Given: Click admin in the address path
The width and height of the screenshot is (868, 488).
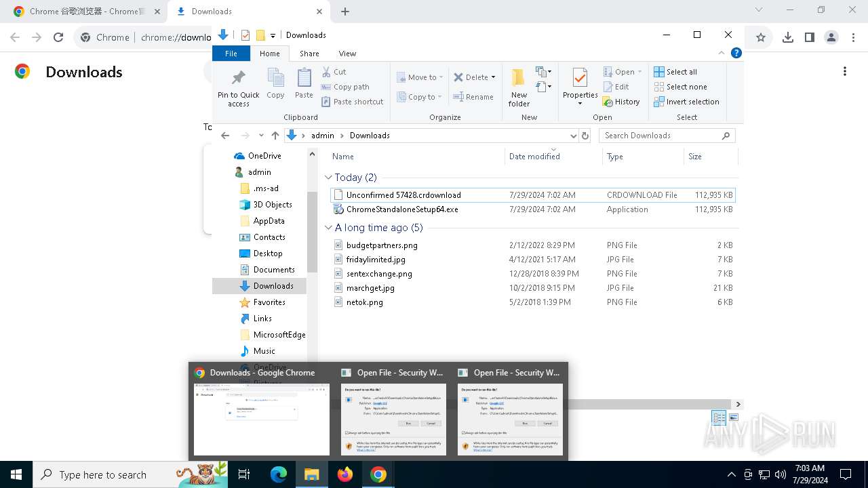Looking at the screenshot, I should click(x=323, y=136).
